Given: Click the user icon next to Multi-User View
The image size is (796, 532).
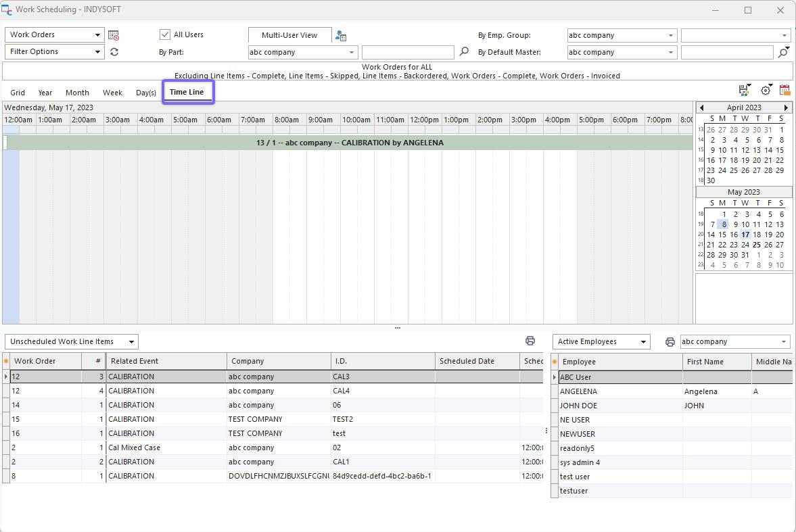Looking at the screenshot, I should click(341, 35).
